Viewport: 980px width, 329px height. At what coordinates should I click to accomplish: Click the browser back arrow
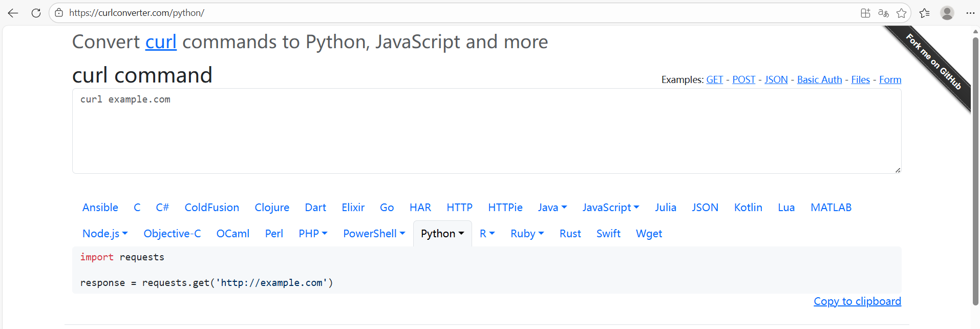click(13, 13)
